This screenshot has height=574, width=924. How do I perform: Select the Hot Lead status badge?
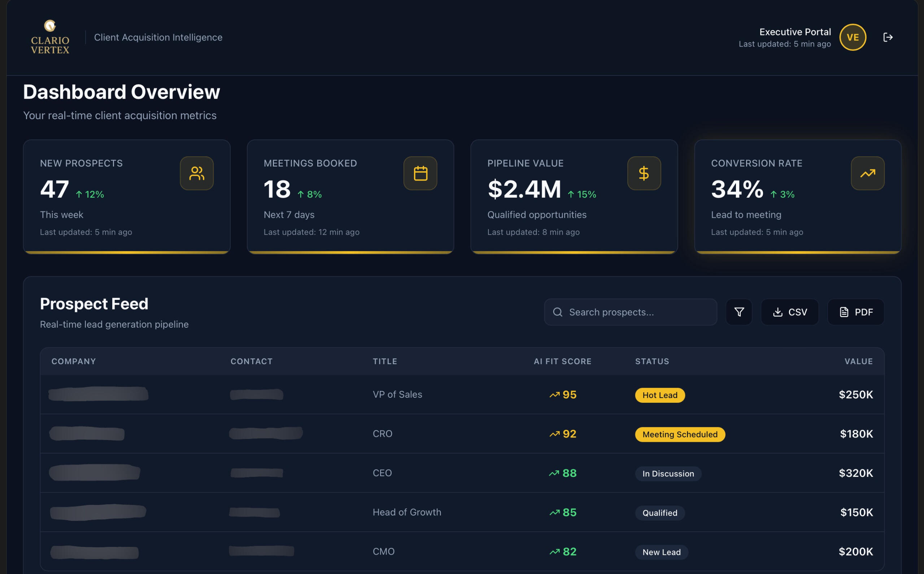[x=660, y=395]
